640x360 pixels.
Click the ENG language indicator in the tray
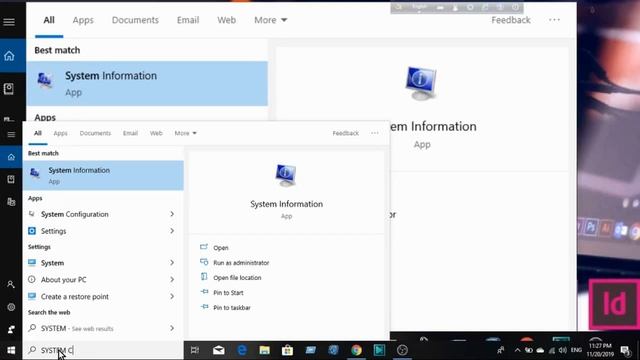pos(576,350)
